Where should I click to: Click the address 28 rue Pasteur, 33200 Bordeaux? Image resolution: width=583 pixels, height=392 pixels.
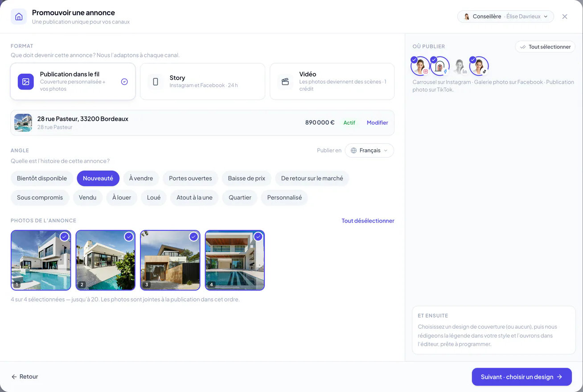pos(83,119)
